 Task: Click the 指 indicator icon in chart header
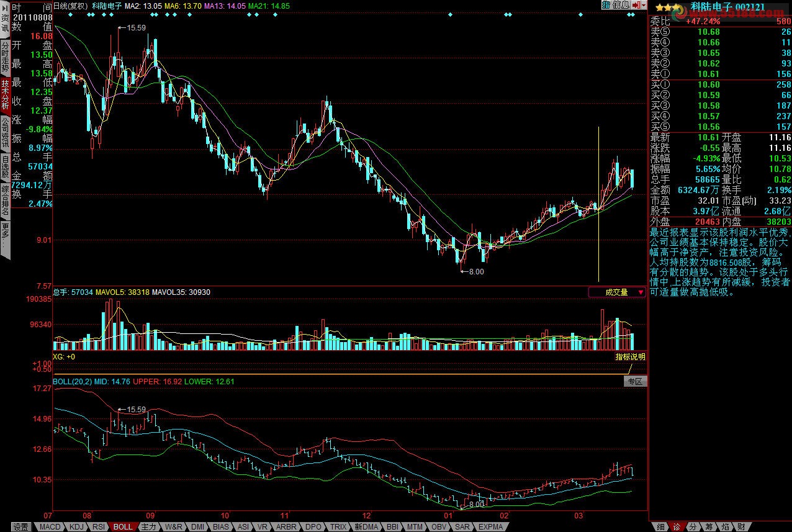(x=606, y=5)
